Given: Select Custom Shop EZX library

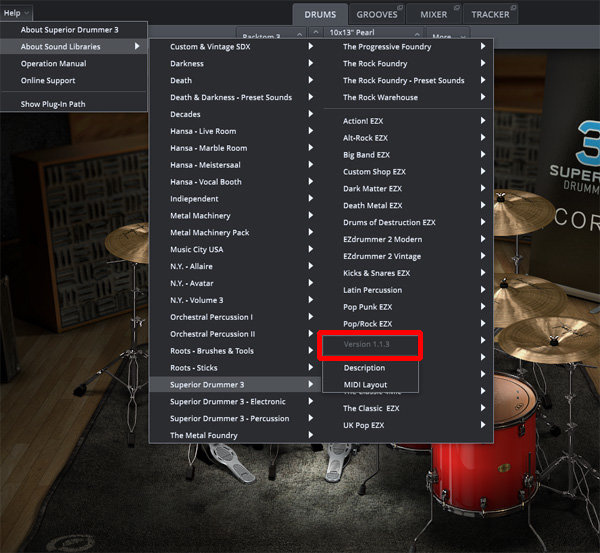Looking at the screenshot, I should [408, 171].
